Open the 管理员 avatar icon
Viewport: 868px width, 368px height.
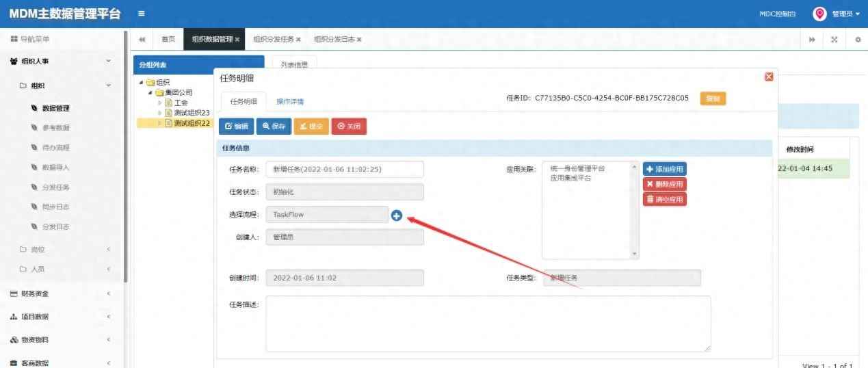click(x=819, y=14)
